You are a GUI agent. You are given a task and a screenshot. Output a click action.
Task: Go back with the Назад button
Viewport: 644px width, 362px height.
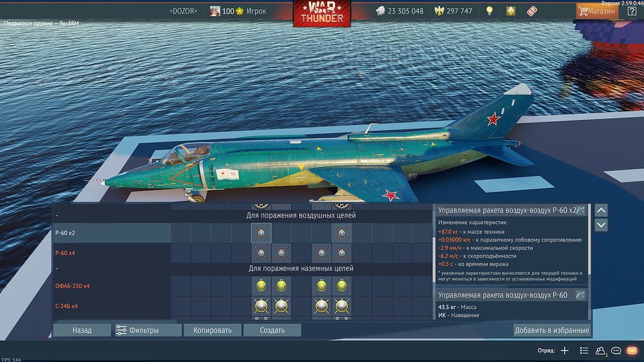82,330
